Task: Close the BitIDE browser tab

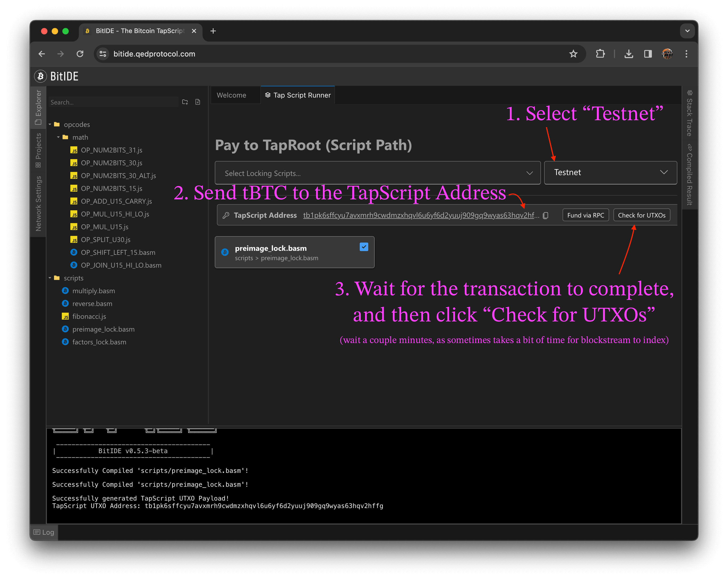Action: pyautogui.click(x=194, y=31)
